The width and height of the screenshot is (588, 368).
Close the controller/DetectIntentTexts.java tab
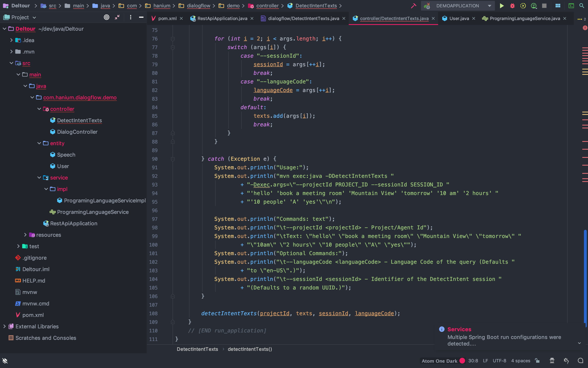tap(433, 18)
